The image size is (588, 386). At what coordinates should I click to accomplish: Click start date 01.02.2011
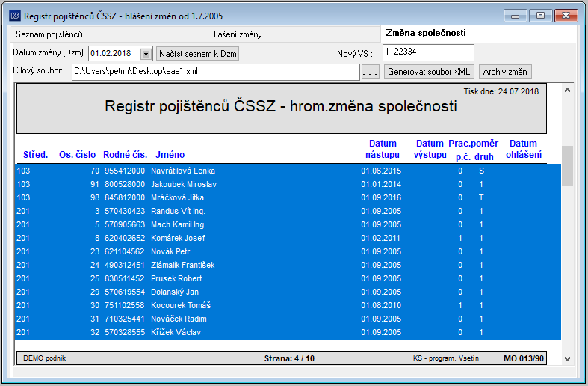click(381, 239)
